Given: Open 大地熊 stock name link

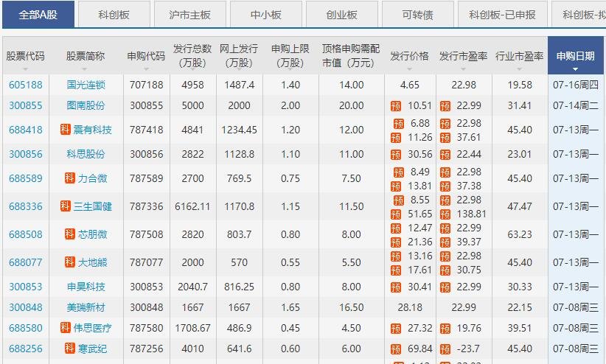Looking at the screenshot, I should [93, 262].
